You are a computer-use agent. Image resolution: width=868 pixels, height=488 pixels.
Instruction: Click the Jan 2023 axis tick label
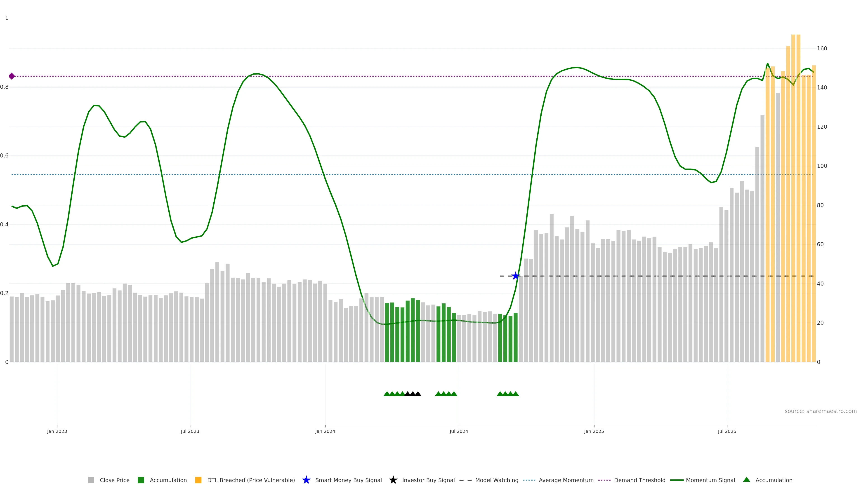click(57, 432)
